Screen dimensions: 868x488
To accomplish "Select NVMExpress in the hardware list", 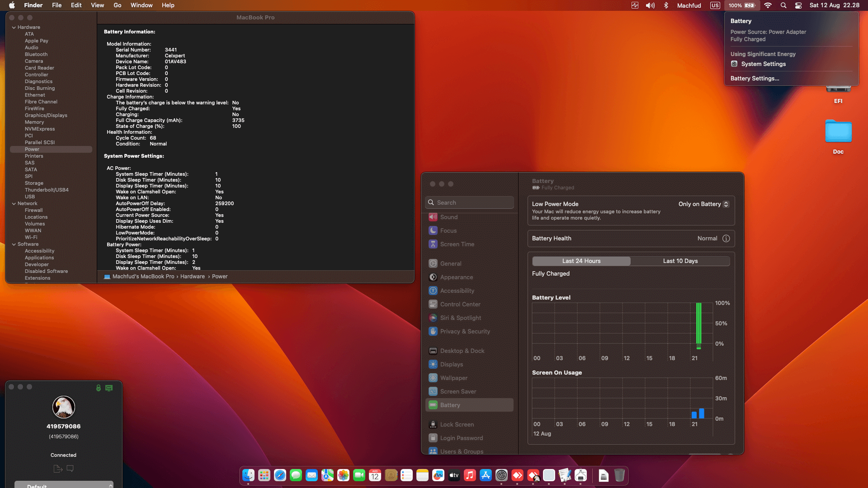I will [x=40, y=129].
